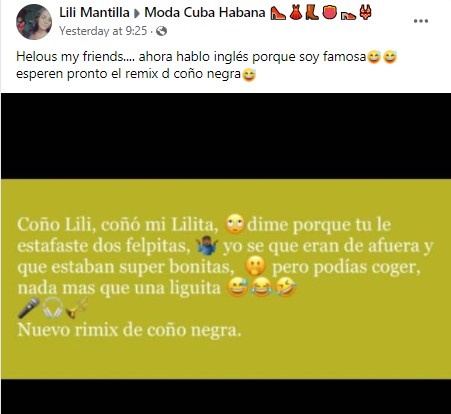Screen dimensions: 451x414
Task: Click the arrow between author and group
Action: pyautogui.click(x=137, y=13)
